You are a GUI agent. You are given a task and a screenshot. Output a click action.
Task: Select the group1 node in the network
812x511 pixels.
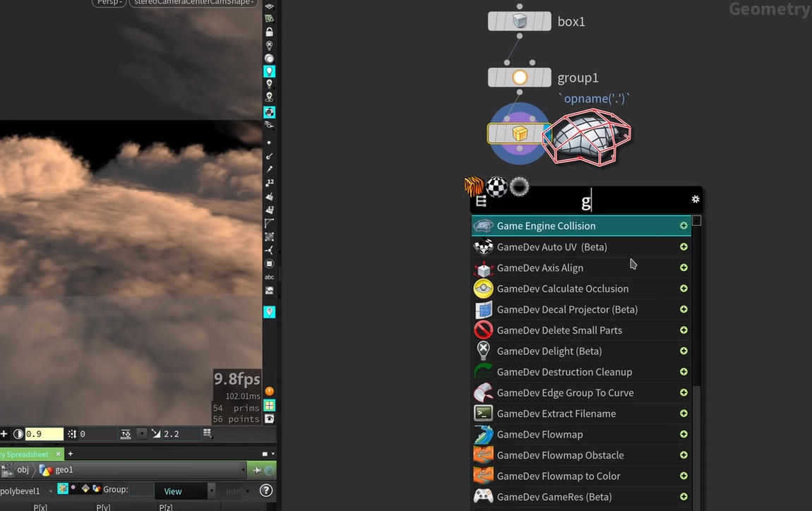[520, 78]
